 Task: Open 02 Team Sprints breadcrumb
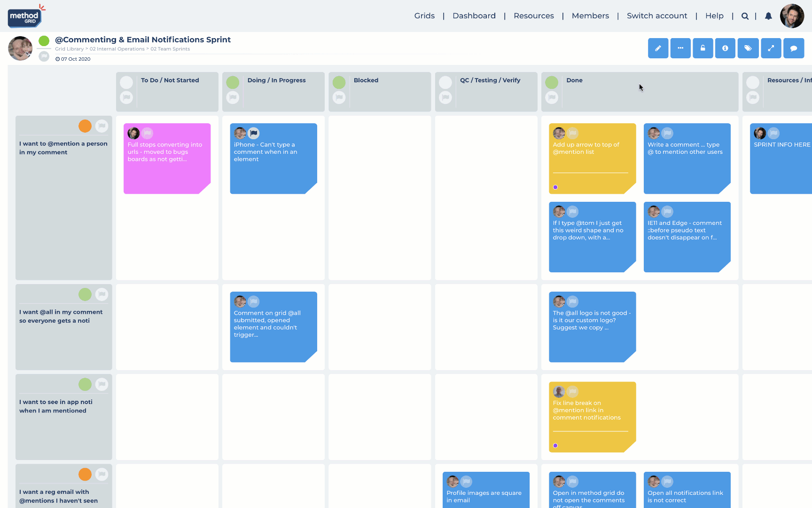(x=170, y=49)
